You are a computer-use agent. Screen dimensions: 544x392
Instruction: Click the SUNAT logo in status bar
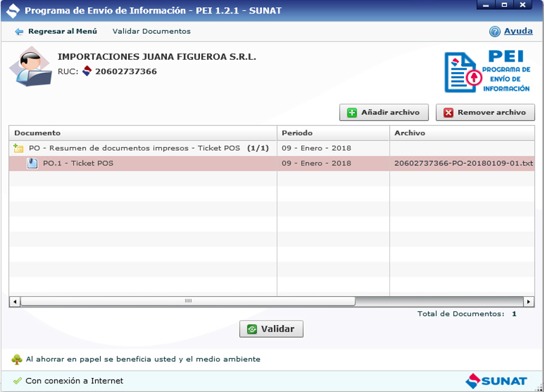(x=496, y=381)
